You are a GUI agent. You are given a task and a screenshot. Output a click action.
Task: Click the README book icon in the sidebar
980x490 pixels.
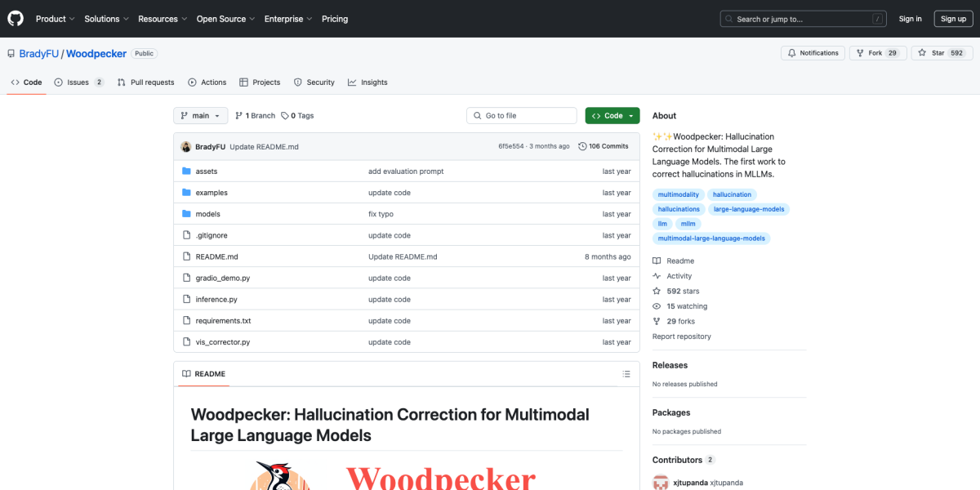click(655, 260)
